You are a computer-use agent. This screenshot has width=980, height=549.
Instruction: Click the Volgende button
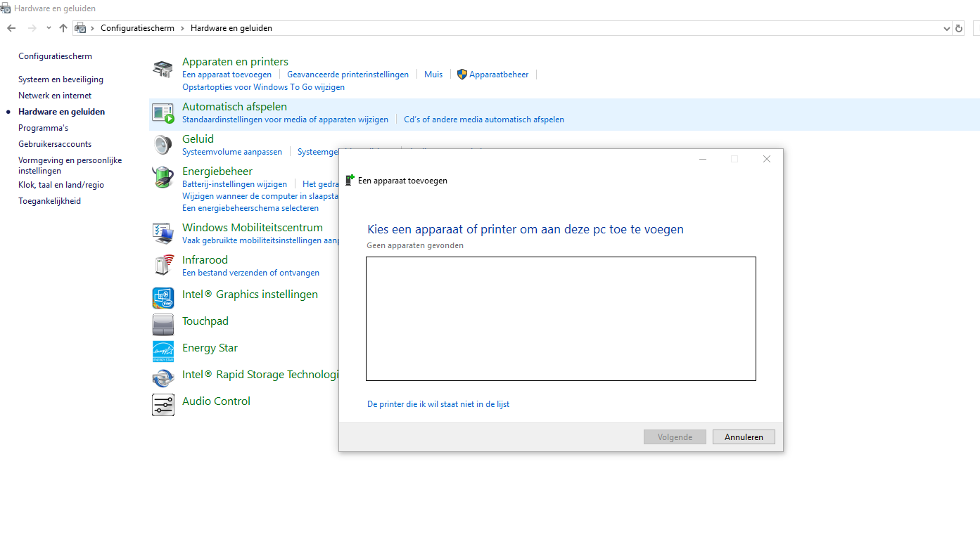point(675,437)
